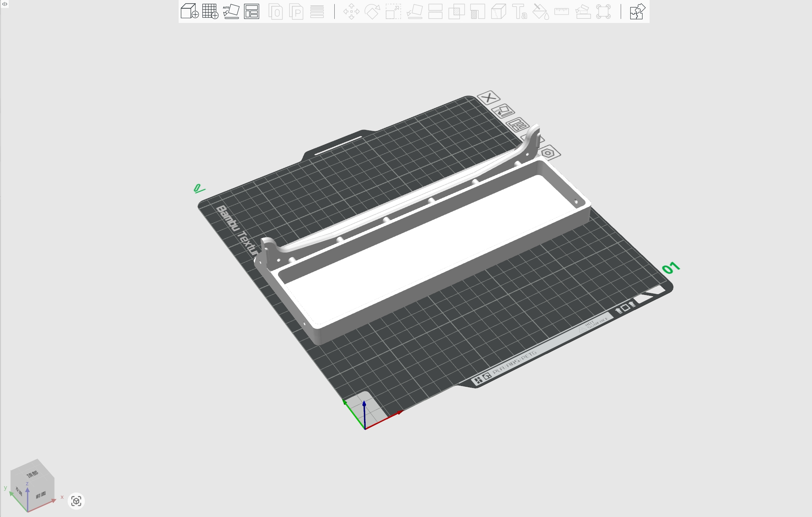Open plate settings hexagon icon

pyautogui.click(x=548, y=153)
